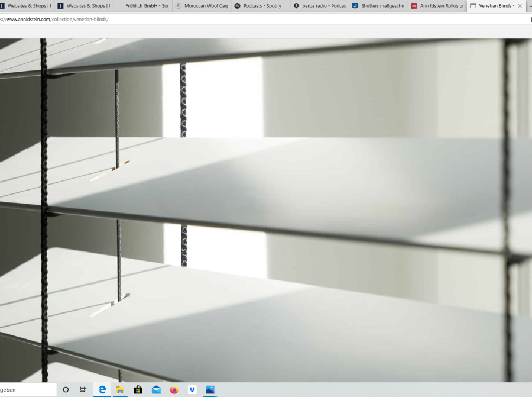
Task: Open Cortana from the taskbar circle icon
Action: click(66, 390)
